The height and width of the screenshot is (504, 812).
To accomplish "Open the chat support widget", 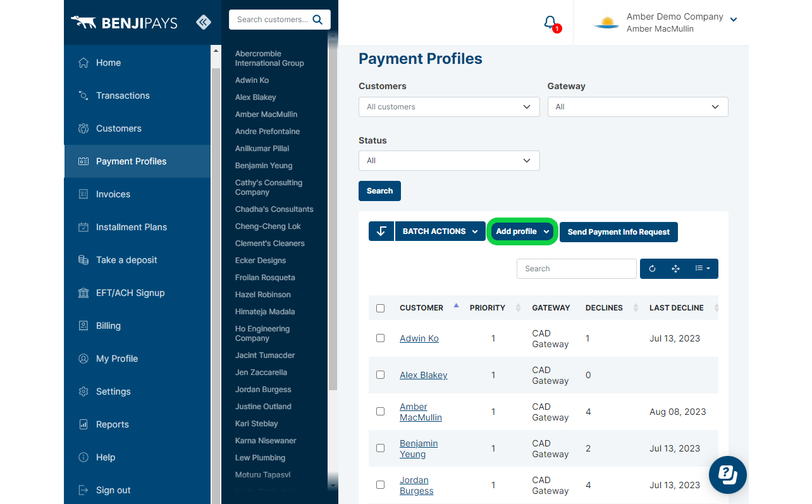I will [728, 474].
